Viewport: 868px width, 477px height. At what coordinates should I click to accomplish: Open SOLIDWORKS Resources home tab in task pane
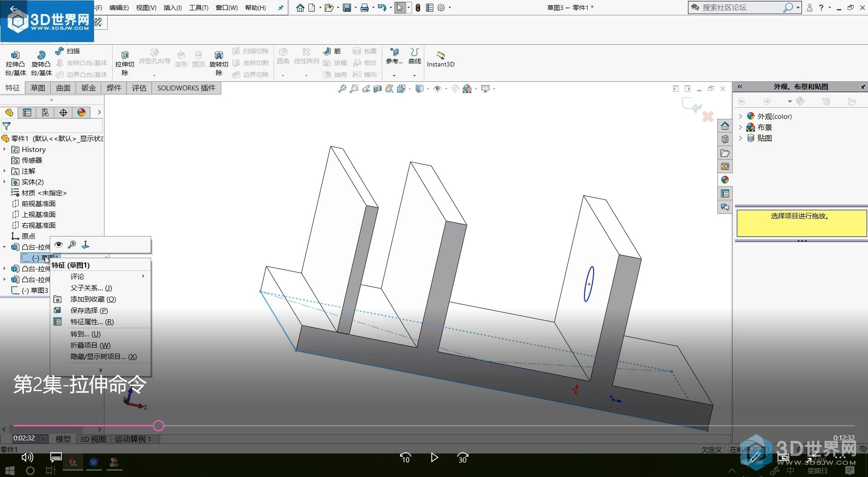tap(725, 126)
